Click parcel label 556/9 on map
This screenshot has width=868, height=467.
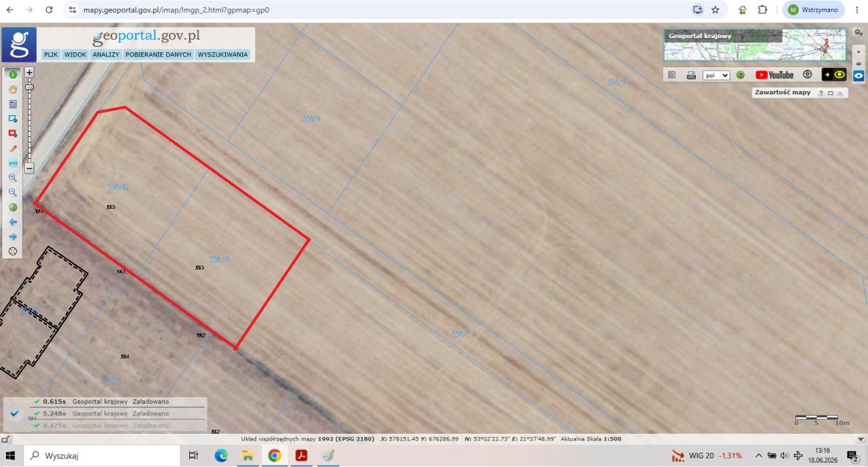(x=311, y=119)
